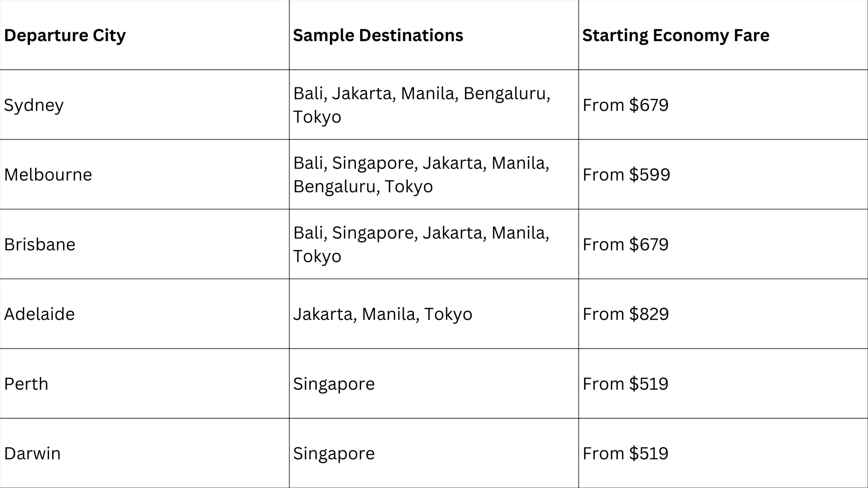
Task: Select Melbourne's destinations cell
Action: (434, 174)
